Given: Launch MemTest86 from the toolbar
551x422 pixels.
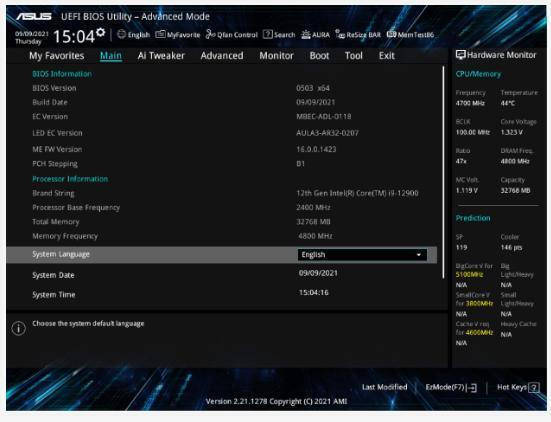Looking at the screenshot, I should (x=410, y=34).
